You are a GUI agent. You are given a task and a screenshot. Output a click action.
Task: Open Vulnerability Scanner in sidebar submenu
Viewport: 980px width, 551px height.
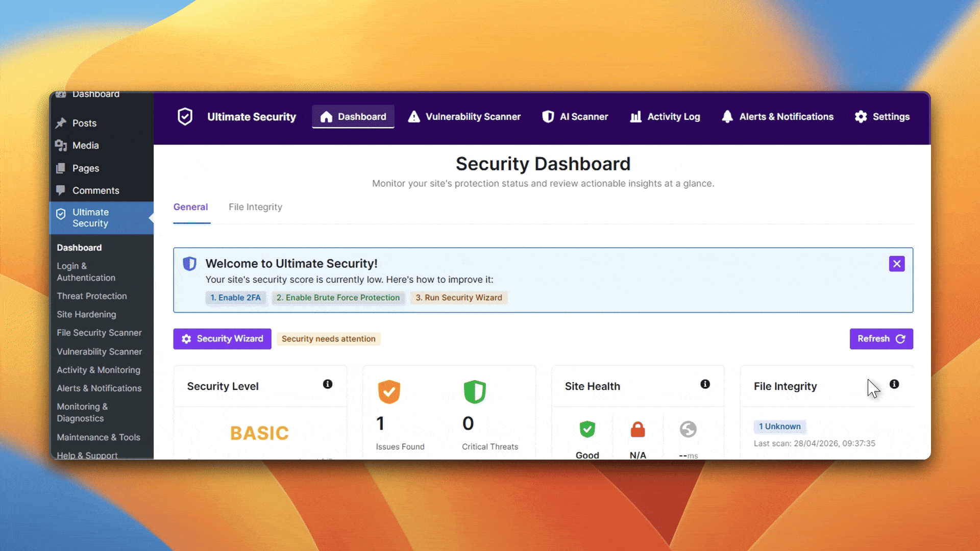click(99, 352)
